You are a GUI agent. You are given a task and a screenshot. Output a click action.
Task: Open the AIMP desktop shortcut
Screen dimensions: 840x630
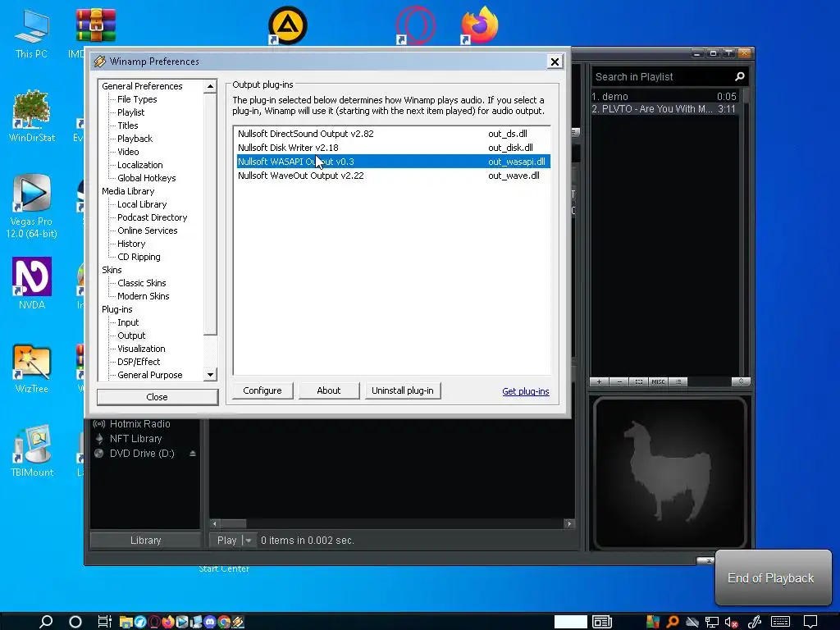pos(288,25)
